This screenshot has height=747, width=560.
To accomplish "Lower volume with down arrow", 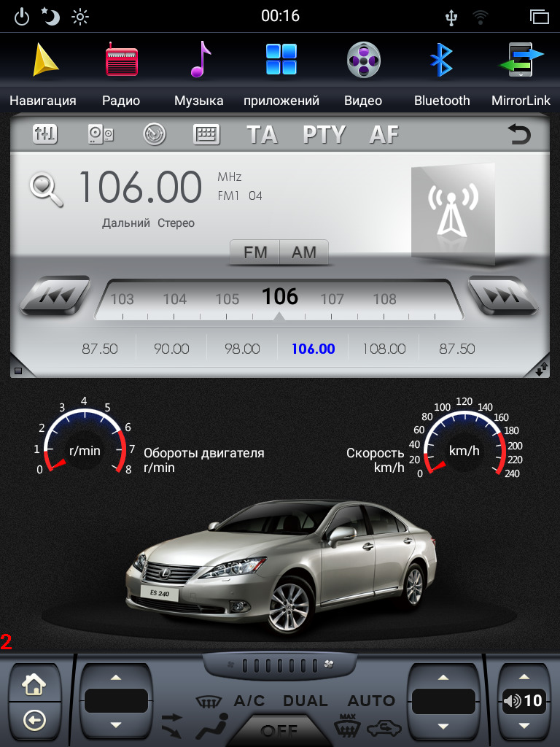I will pyautogui.click(x=524, y=726).
